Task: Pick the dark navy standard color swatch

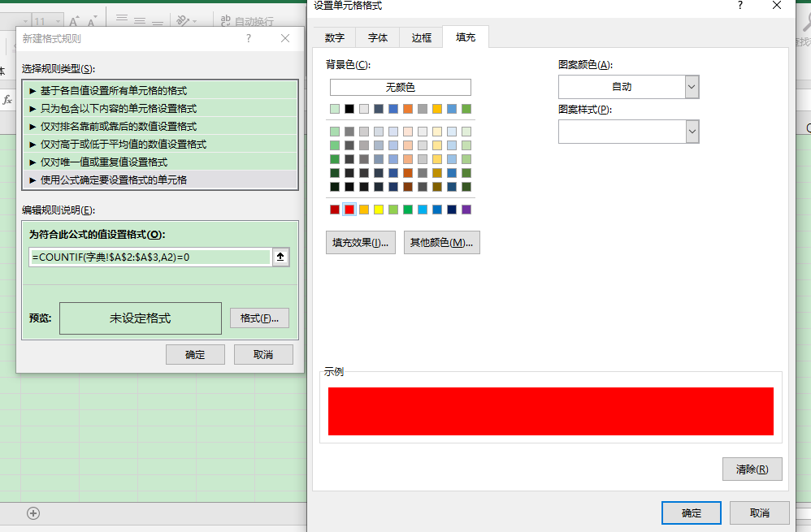Action: tap(452, 210)
